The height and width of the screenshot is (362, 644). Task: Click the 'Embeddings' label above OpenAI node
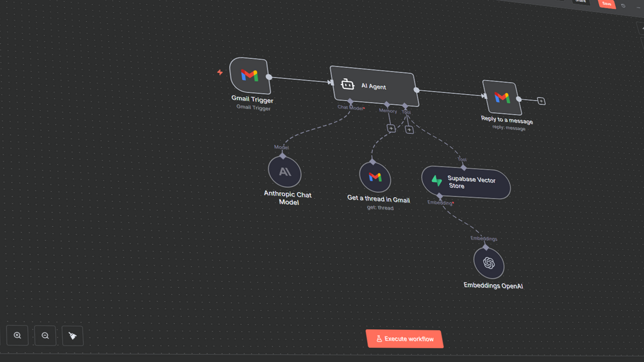coord(484,238)
